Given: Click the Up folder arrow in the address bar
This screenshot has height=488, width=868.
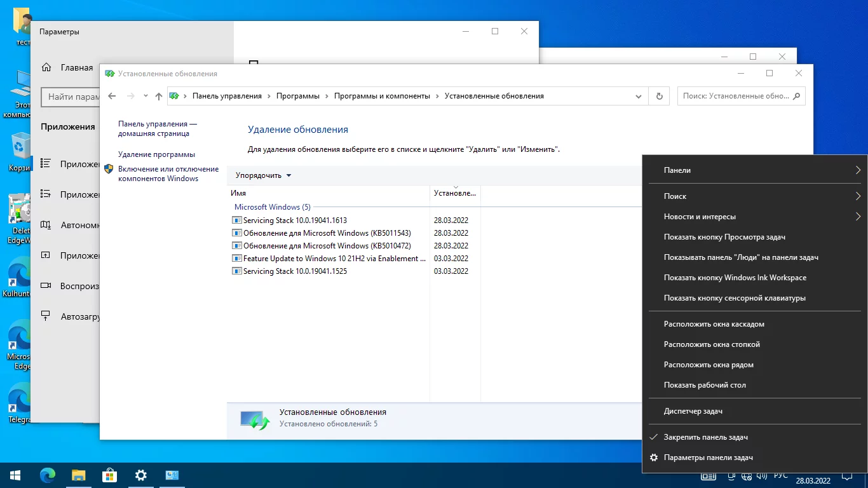Looking at the screenshot, I should (x=159, y=97).
